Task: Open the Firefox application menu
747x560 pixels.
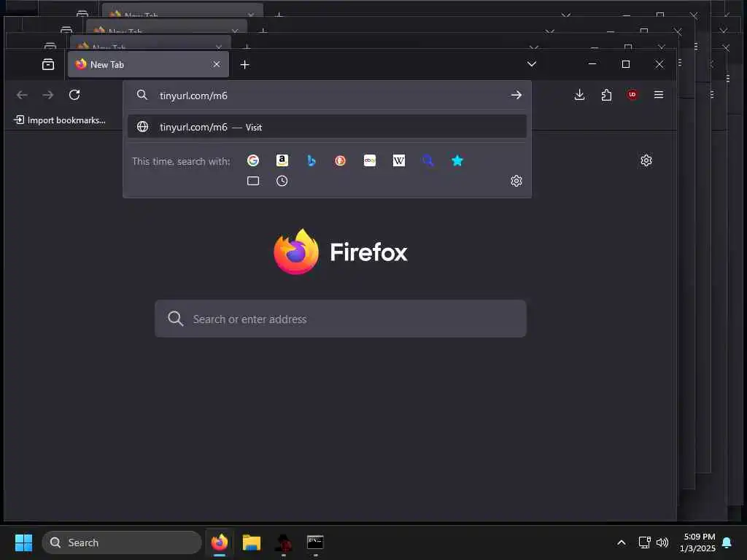Action: click(x=659, y=95)
